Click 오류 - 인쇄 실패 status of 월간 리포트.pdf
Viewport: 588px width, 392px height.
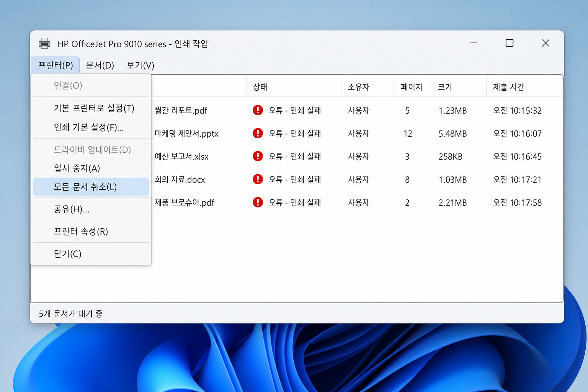tap(294, 111)
